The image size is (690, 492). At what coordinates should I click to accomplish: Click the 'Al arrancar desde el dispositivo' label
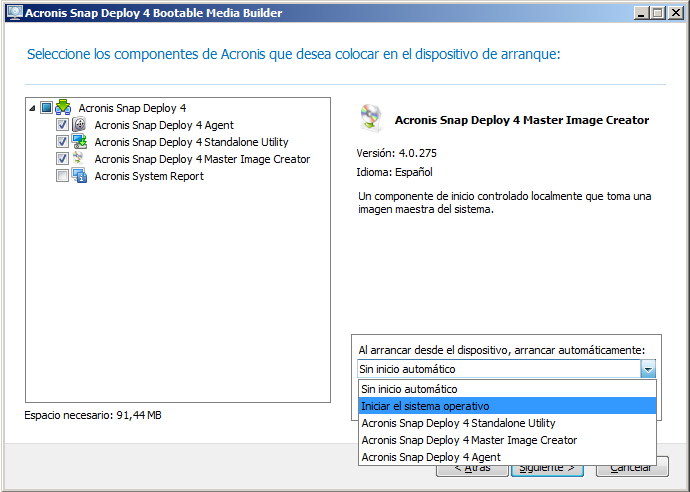[502, 350]
